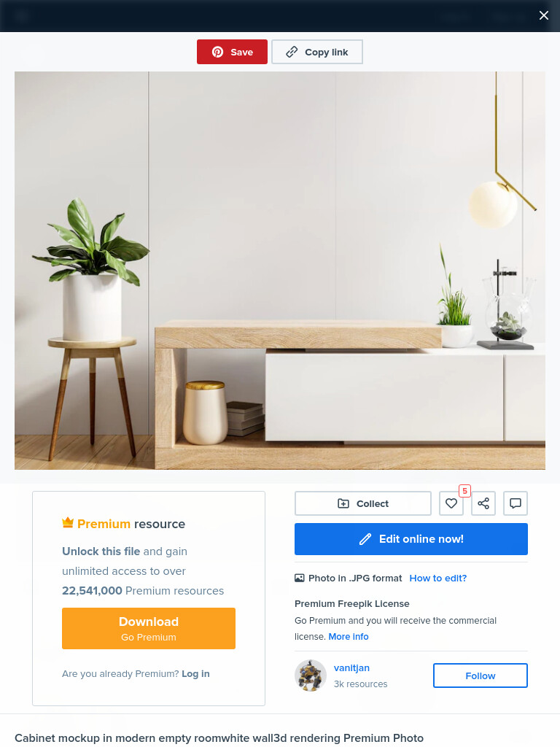Follow the author vanitjan
This screenshot has height=747, width=560.
point(480,676)
